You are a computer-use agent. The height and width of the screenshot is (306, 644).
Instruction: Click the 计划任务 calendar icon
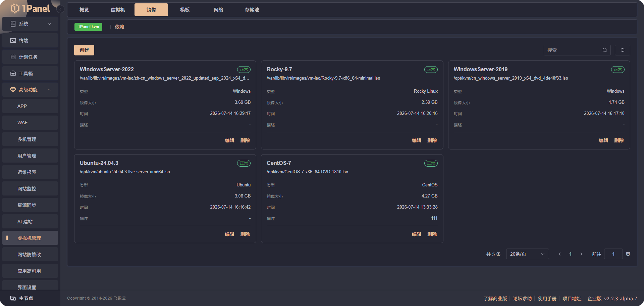(x=13, y=57)
